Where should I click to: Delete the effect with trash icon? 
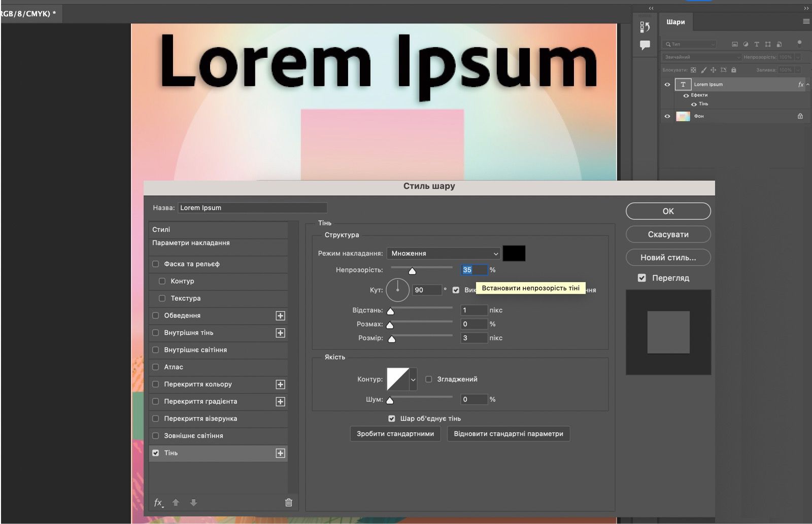point(289,502)
